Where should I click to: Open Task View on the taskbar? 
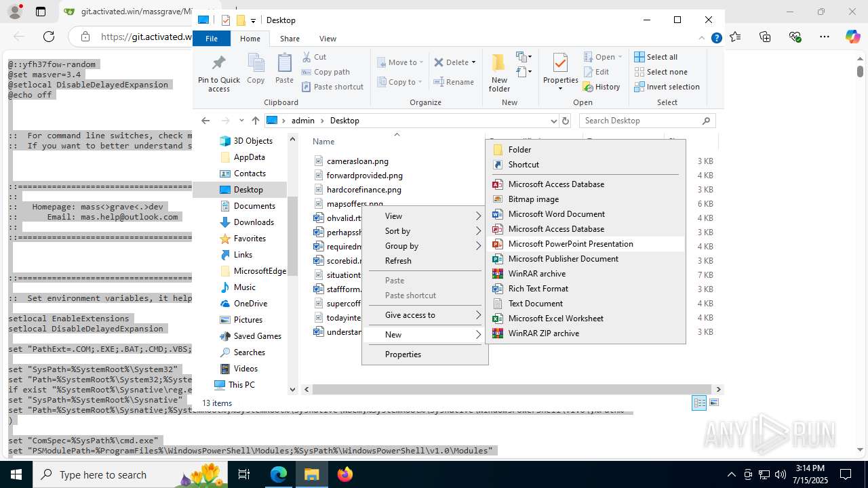(x=244, y=474)
